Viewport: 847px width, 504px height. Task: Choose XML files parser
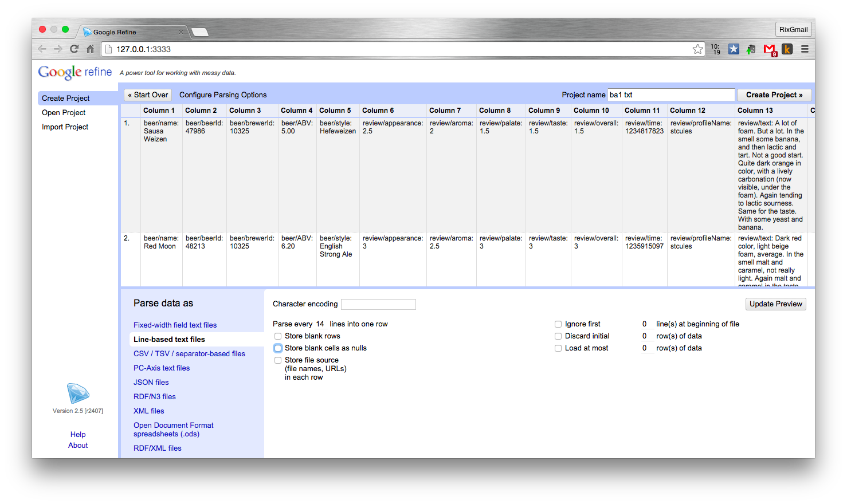coord(149,411)
